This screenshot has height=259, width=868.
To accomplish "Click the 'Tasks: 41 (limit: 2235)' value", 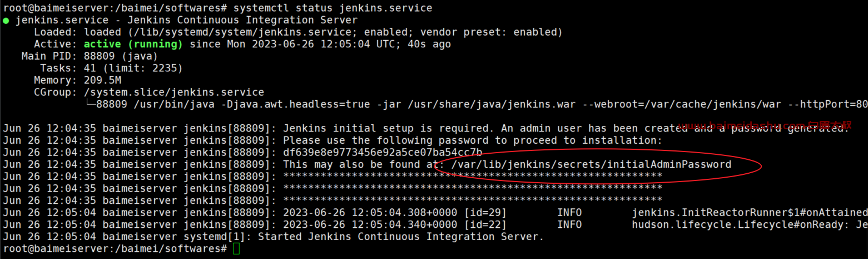I will (x=112, y=69).
